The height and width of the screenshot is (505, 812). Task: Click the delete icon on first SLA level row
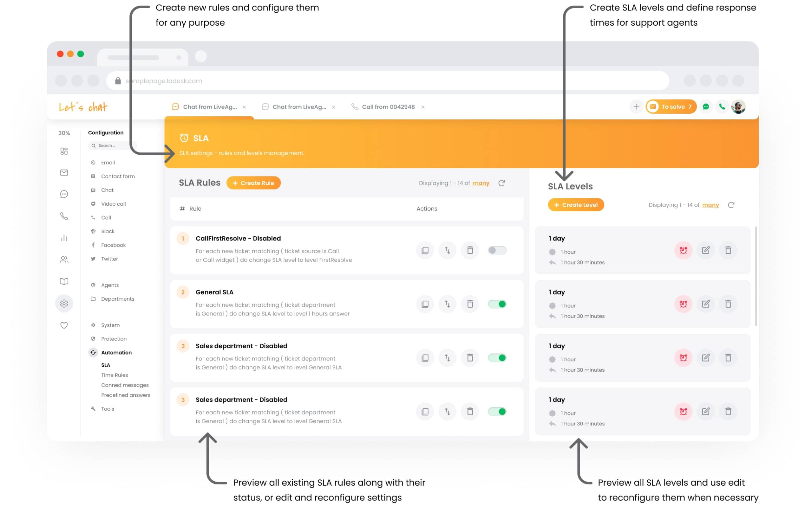[x=727, y=250]
